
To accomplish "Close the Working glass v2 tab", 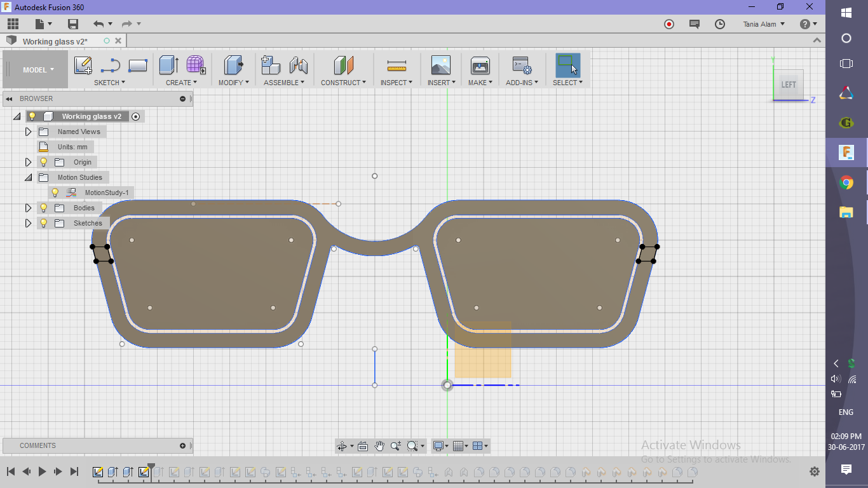I will 118,41.
